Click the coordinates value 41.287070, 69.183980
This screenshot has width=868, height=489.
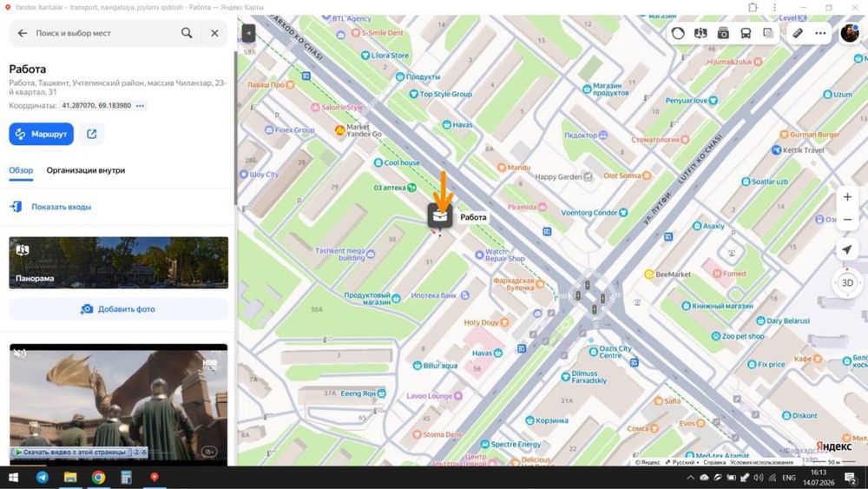point(96,106)
